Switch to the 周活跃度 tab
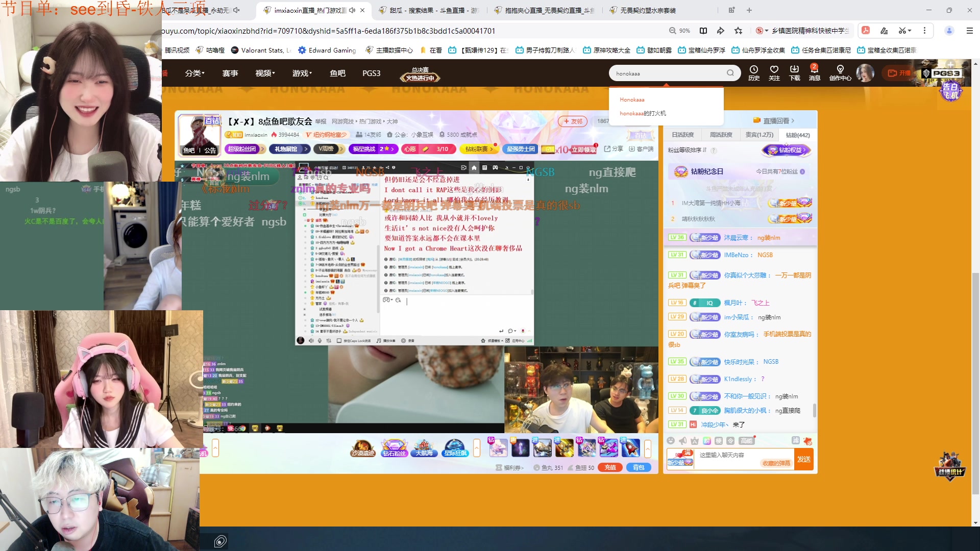Image resolution: width=980 pixels, height=551 pixels. pos(721,135)
